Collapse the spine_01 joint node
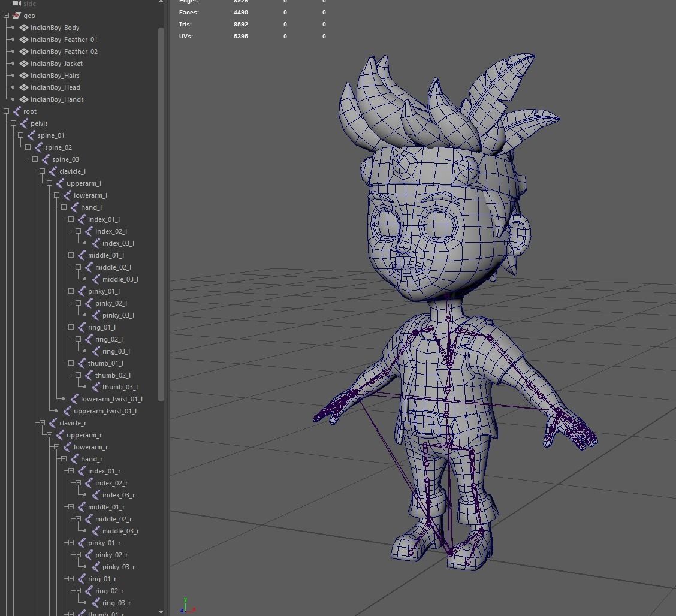Image resolution: width=676 pixels, height=616 pixels. point(21,135)
